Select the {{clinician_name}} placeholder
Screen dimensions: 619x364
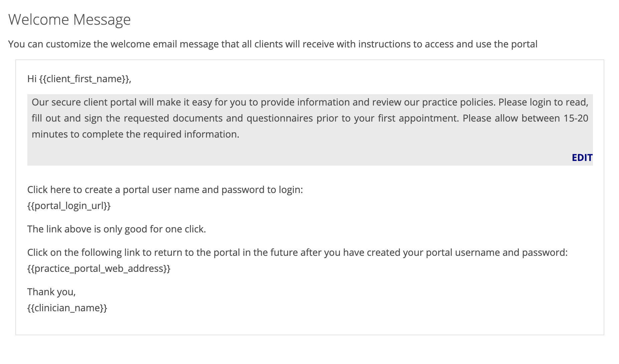pos(67,308)
